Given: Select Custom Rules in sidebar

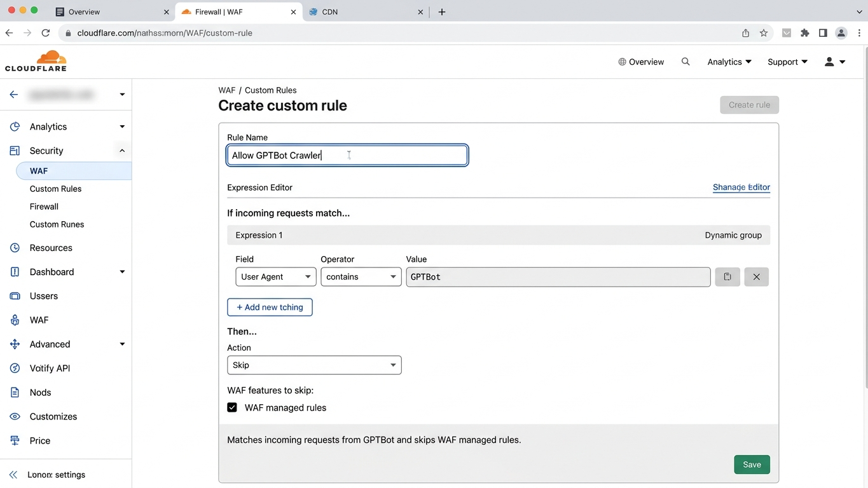Looking at the screenshot, I should point(55,189).
